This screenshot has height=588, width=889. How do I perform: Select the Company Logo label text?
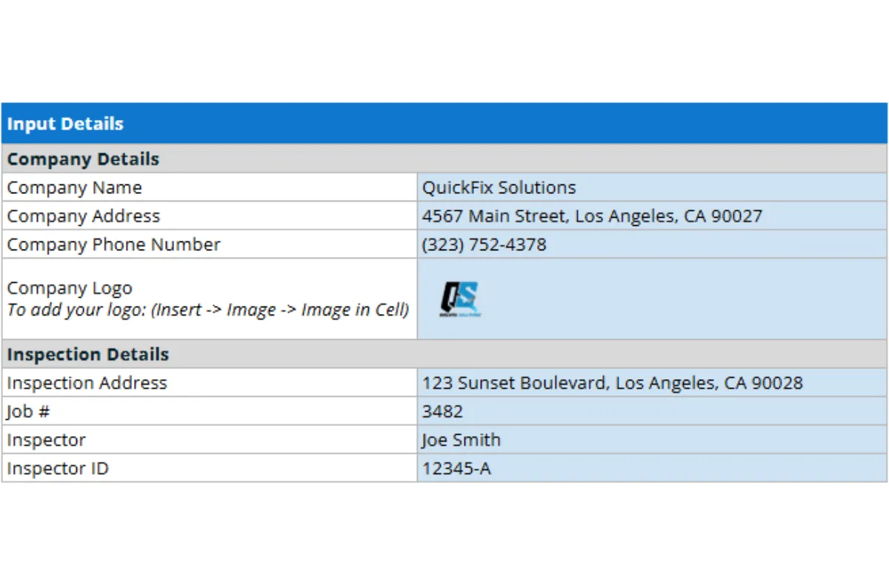[70, 288]
